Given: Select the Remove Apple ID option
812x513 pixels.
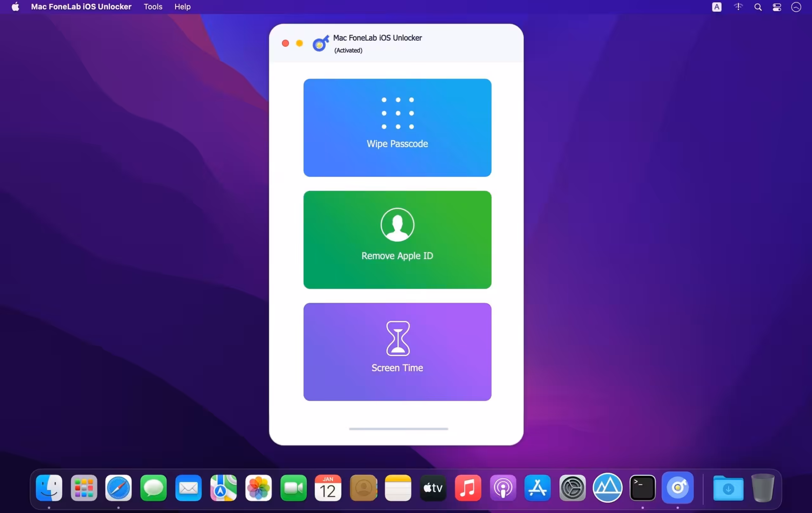Looking at the screenshot, I should point(397,240).
